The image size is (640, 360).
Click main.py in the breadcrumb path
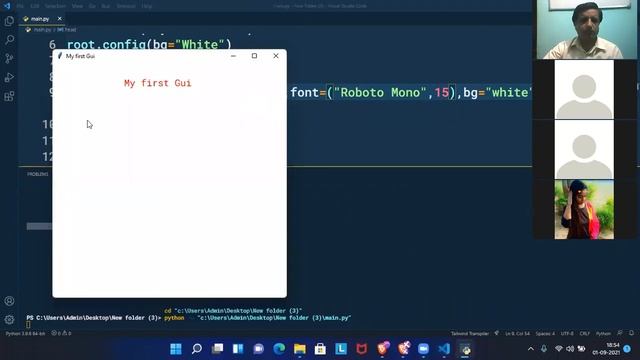(42, 30)
